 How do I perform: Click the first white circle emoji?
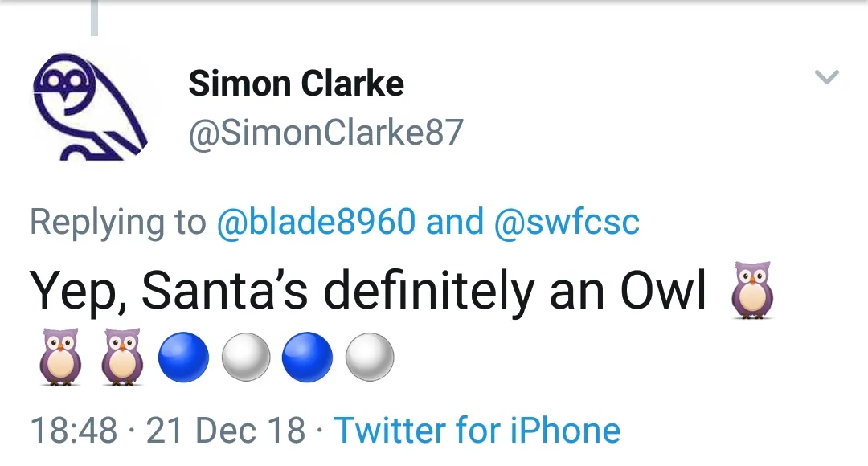pos(245,357)
